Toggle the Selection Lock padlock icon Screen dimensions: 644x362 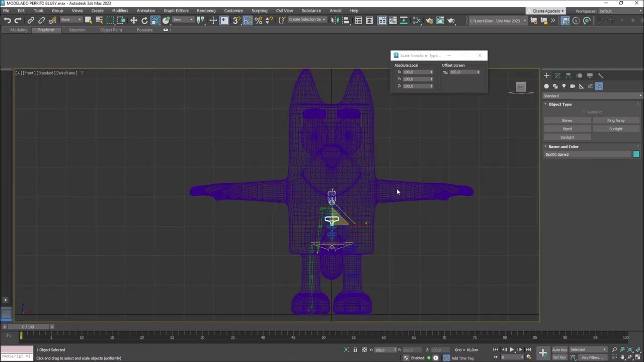coord(355,350)
